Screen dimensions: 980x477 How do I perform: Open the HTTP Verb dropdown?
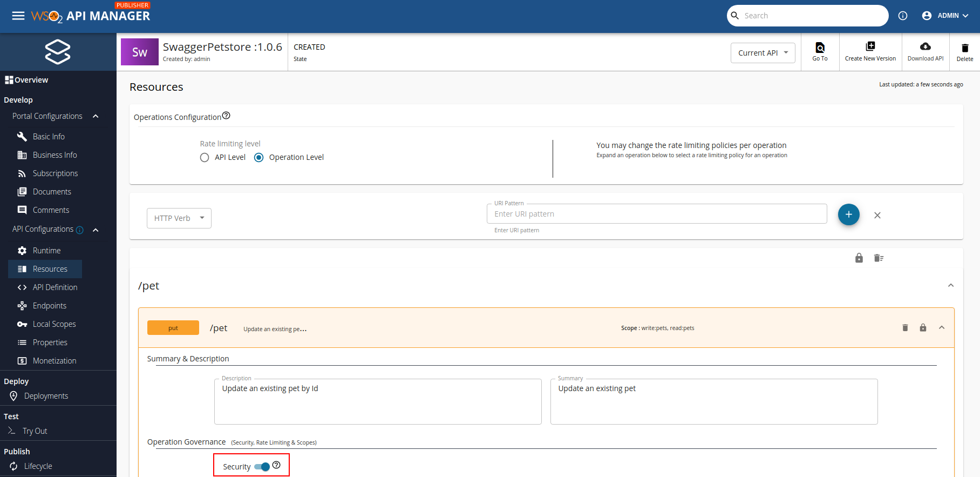point(179,218)
